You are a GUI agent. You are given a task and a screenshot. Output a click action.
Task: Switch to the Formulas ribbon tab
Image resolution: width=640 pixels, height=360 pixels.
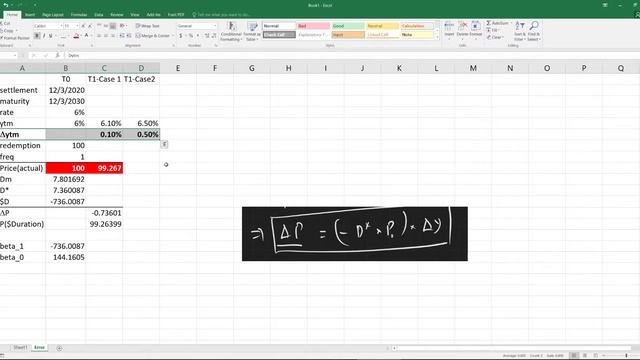coord(79,15)
